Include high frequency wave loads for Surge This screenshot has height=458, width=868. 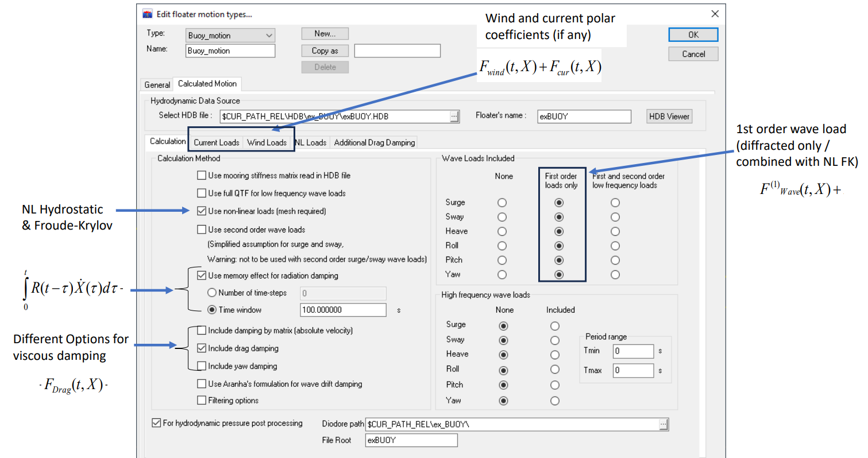point(555,325)
